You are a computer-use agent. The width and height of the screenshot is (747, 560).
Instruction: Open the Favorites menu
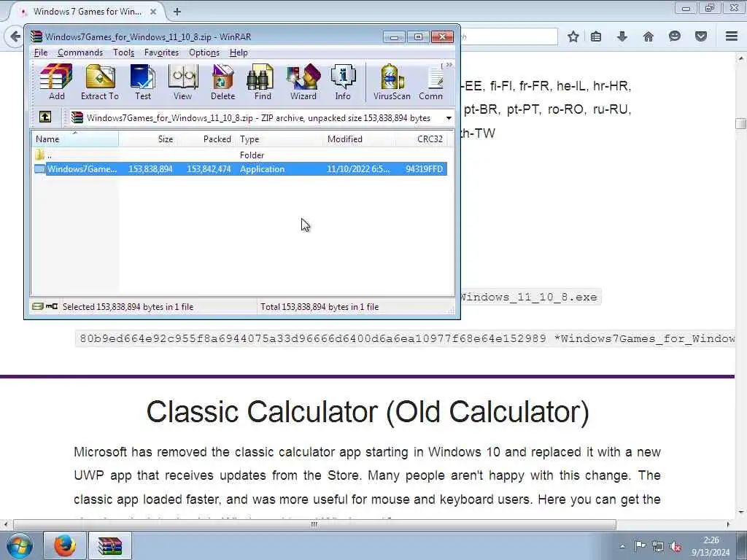coord(161,52)
